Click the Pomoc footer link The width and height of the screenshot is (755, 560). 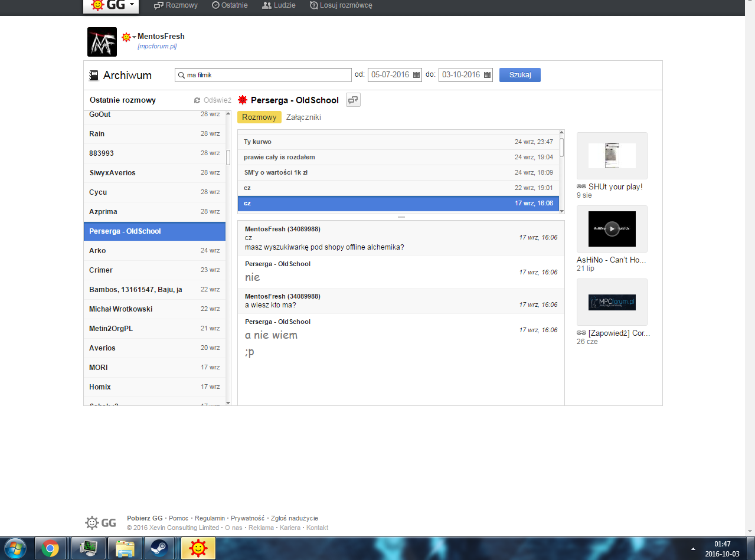[x=178, y=519]
